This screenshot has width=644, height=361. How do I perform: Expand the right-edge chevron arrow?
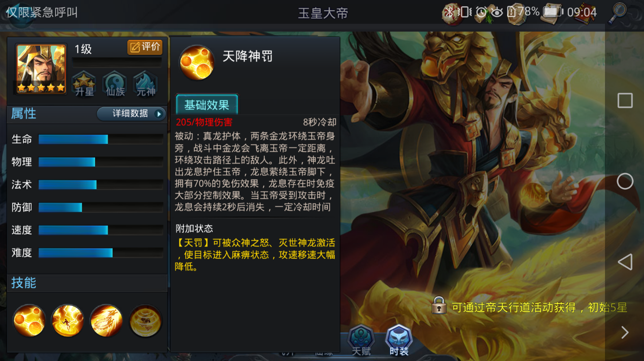click(625, 332)
